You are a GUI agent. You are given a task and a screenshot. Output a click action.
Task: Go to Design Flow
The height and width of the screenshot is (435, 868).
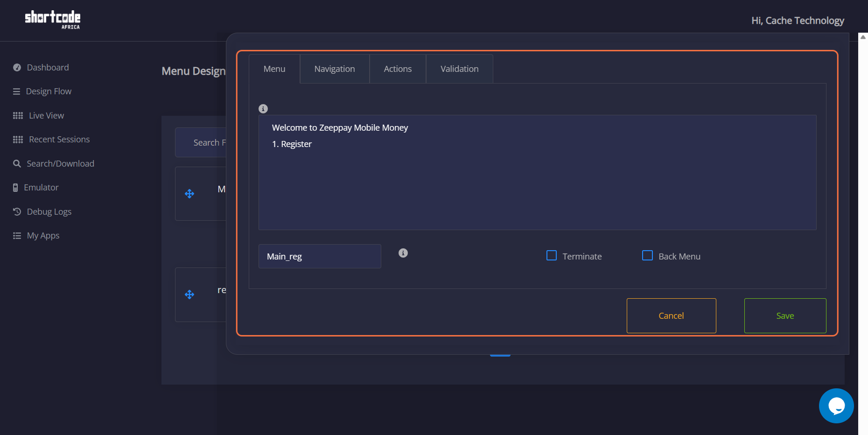[49, 91]
